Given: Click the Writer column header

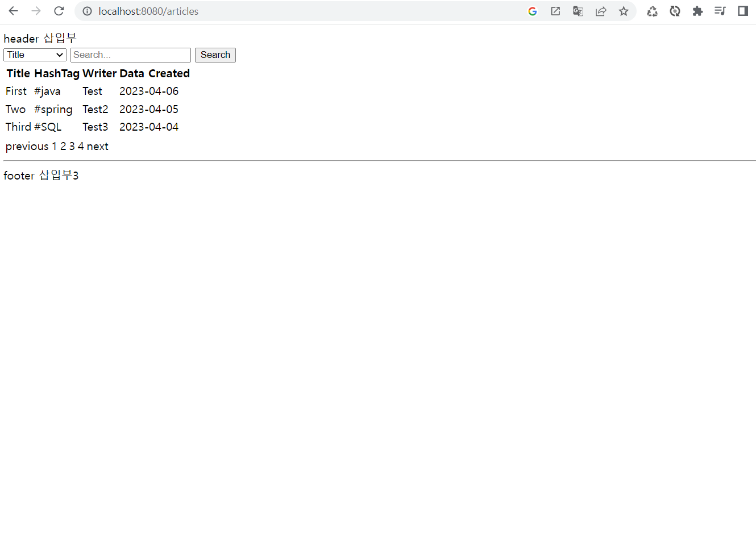Looking at the screenshot, I should click(99, 73).
